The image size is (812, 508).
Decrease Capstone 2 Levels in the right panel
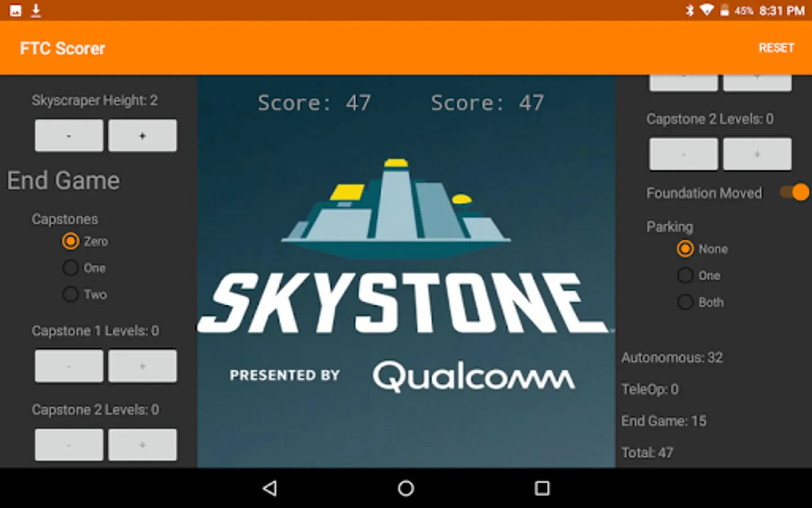click(683, 154)
